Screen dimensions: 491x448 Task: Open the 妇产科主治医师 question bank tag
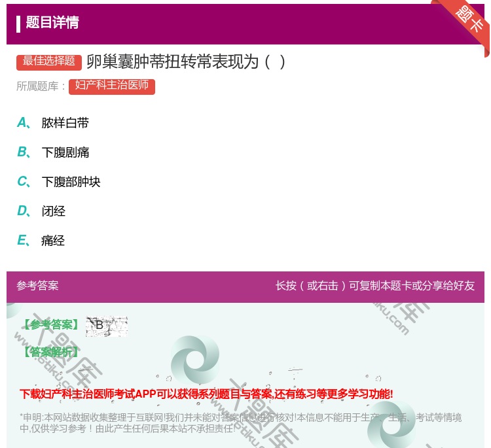(x=112, y=86)
